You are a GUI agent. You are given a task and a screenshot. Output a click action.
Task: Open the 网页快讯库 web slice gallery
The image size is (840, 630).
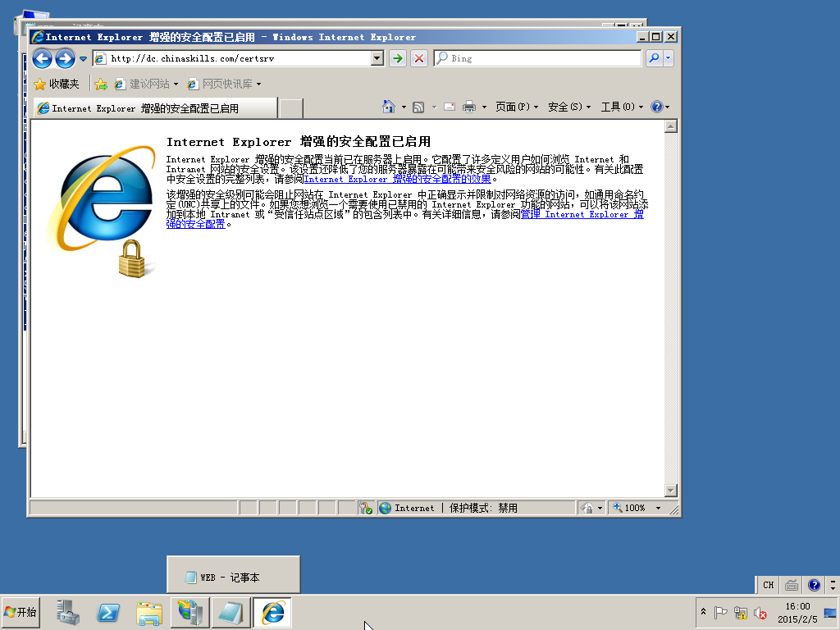point(225,84)
